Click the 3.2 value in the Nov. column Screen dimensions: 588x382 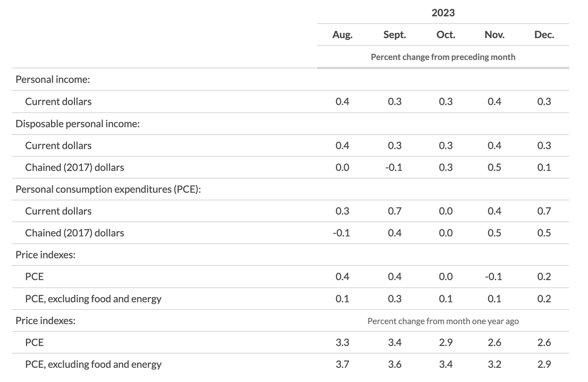pyautogui.click(x=494, y=365)
